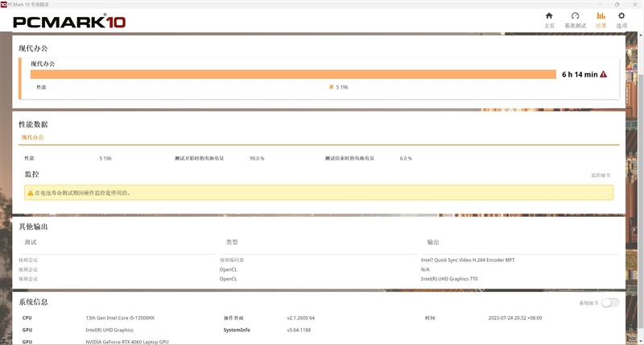Restore the window with the maximize button

click(617, 5)
